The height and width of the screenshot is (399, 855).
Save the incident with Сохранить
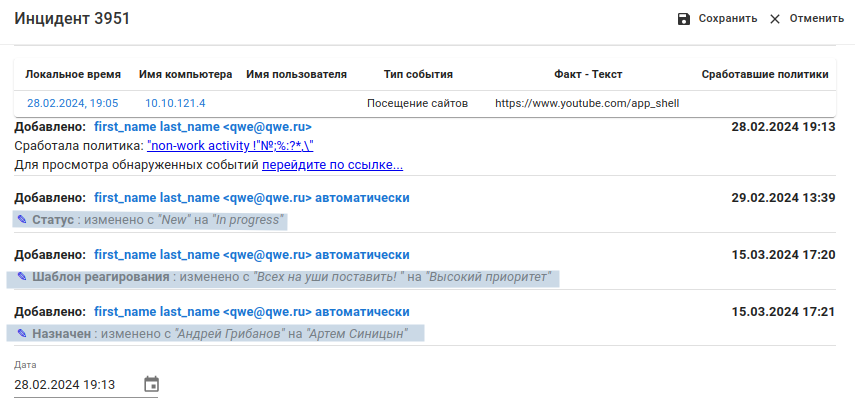point(728,19)
